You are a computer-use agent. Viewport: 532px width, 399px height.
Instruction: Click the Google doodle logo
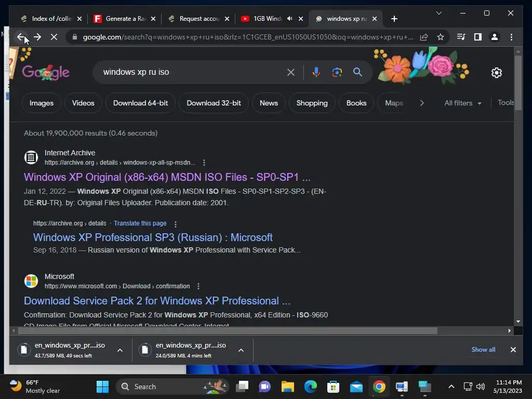[x=46, y=72]
